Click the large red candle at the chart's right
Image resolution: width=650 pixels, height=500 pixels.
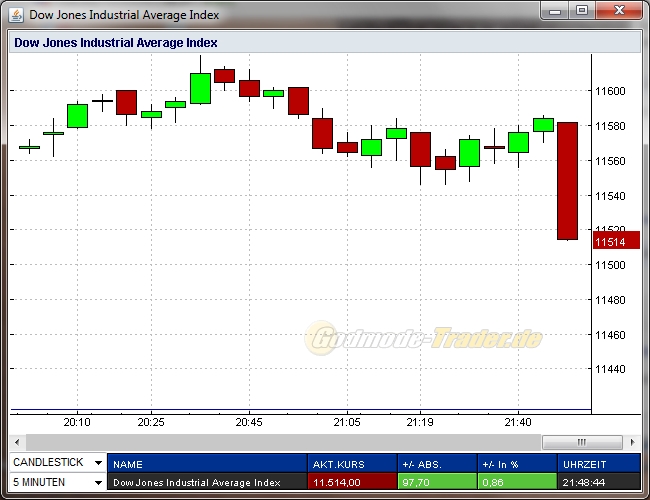click(x=568, y=181)
